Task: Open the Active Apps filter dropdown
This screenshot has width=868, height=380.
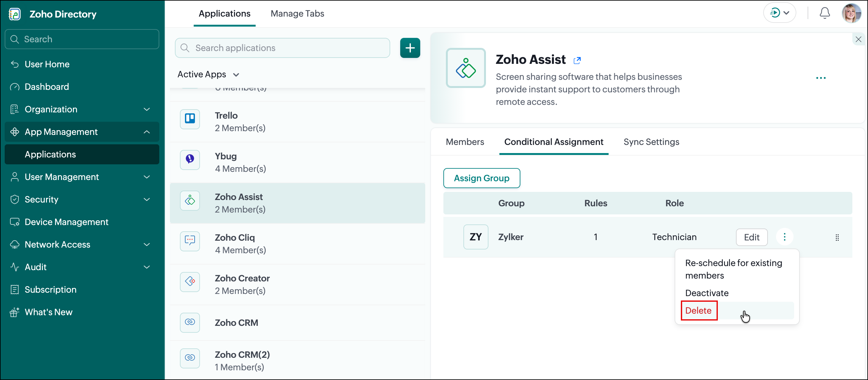Action: click(x=208, y=74)
